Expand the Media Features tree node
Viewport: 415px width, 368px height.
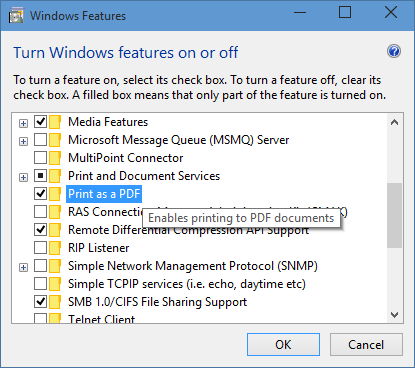click(23, 124)
